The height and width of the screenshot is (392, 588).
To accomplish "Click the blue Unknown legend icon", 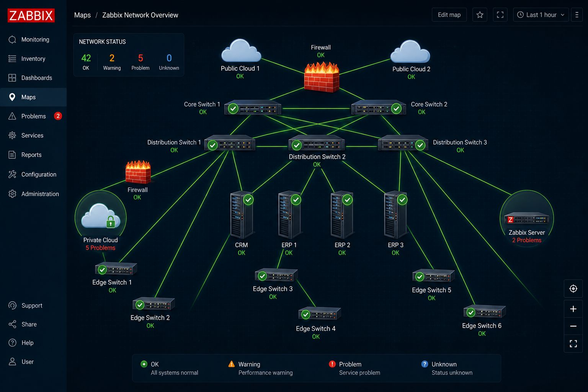I will click(425, 364).
